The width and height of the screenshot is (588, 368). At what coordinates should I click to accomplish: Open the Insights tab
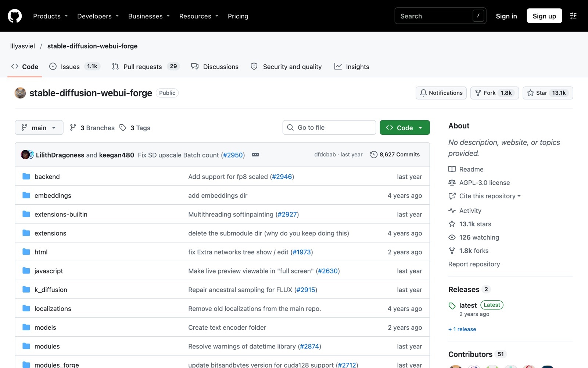(x=352, y=66)
